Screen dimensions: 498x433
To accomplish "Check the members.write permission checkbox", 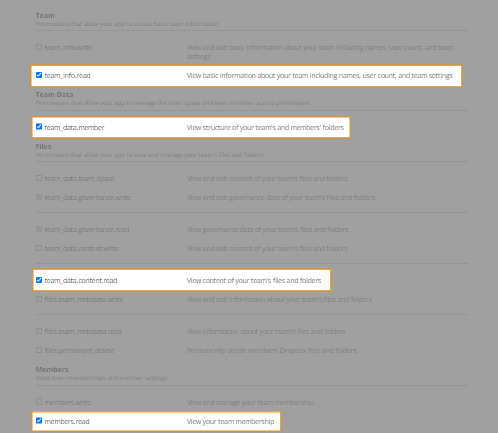I will [x=39, y=402].
